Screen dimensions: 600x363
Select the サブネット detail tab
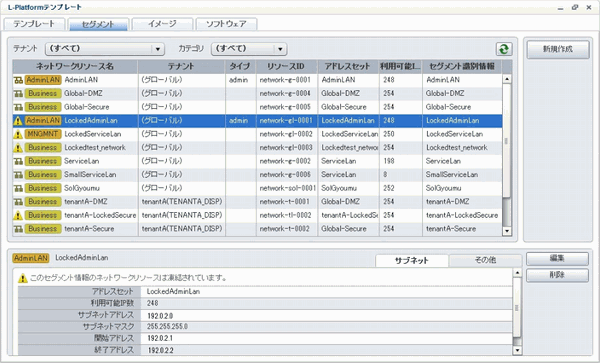[412, 260]
